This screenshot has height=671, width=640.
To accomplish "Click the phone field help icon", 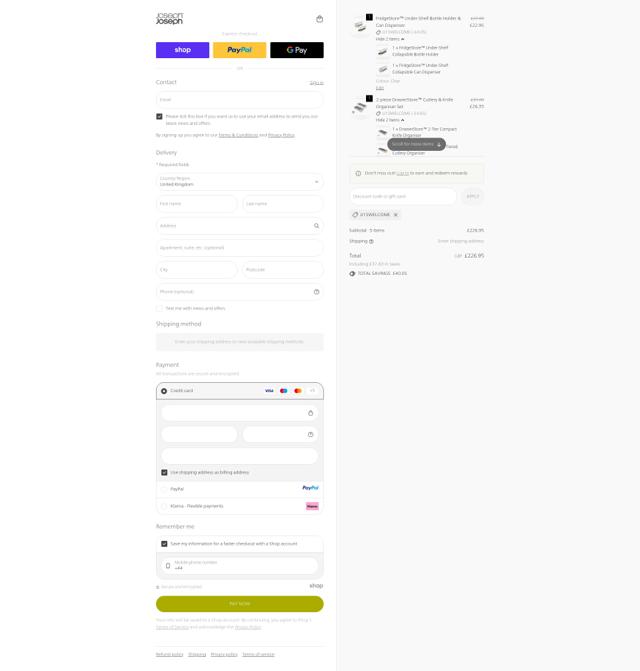I will (317, 292).
